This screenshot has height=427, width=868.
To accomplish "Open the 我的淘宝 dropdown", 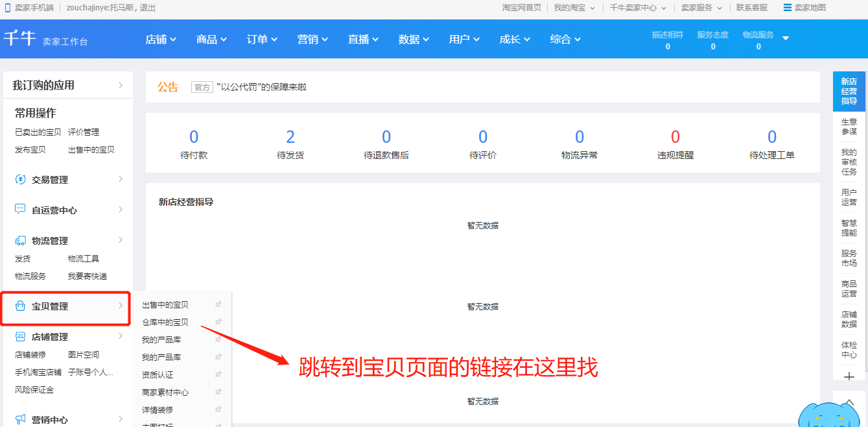I will (574, 8).
